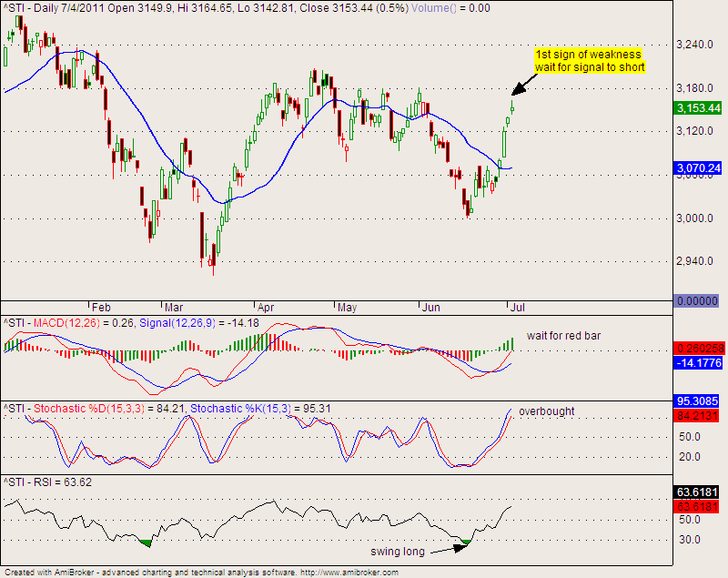The image size is (728, 578).
Task: Click the blue 95.3085 stochastic %K label
Action: tap(699, 400)
